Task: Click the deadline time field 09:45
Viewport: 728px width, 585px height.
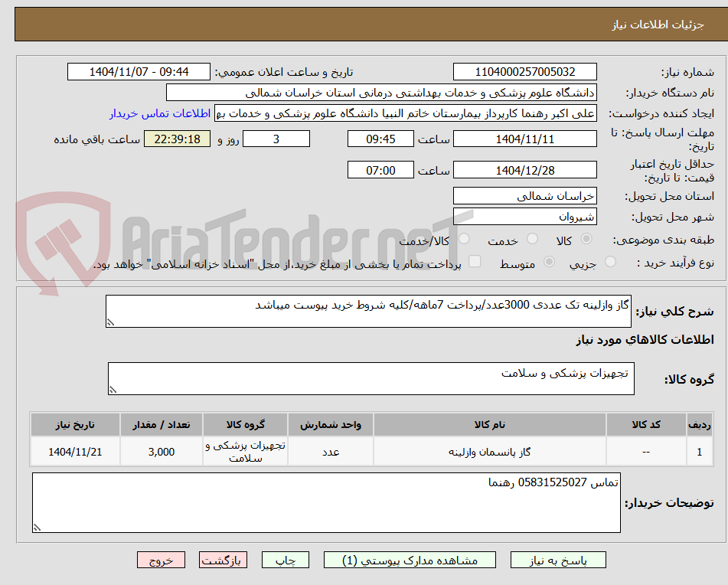Action: pos(380,139)
